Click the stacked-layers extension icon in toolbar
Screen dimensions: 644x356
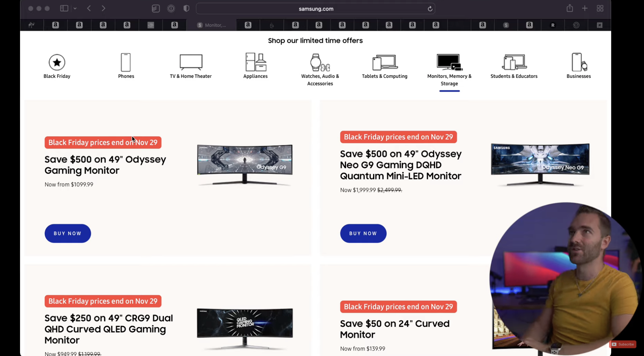(x=156, y=8)
